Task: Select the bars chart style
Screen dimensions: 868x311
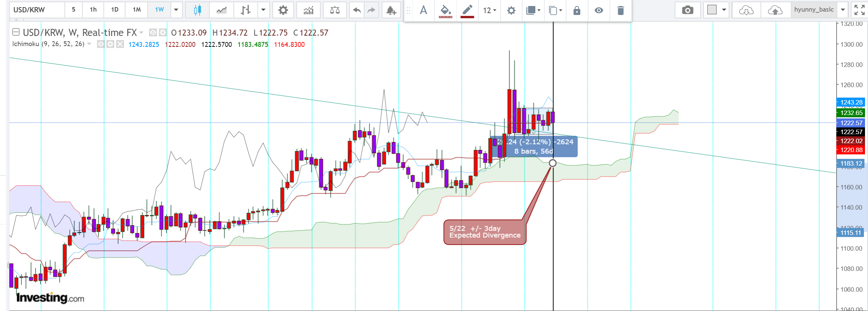Action: tap(245, 10)
